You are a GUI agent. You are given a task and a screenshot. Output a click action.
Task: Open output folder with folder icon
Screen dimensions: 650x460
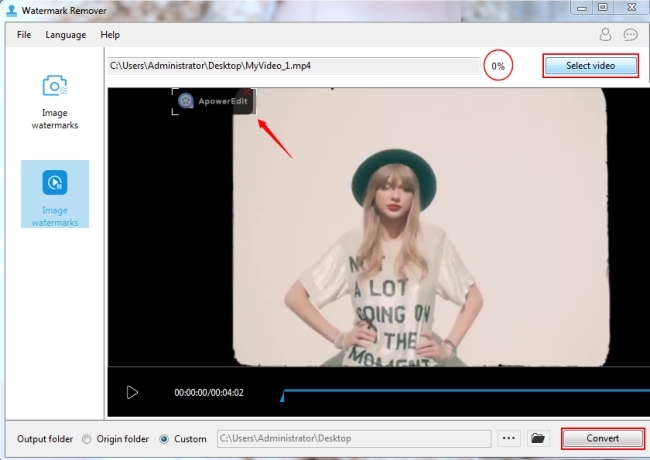click(538, 438)
